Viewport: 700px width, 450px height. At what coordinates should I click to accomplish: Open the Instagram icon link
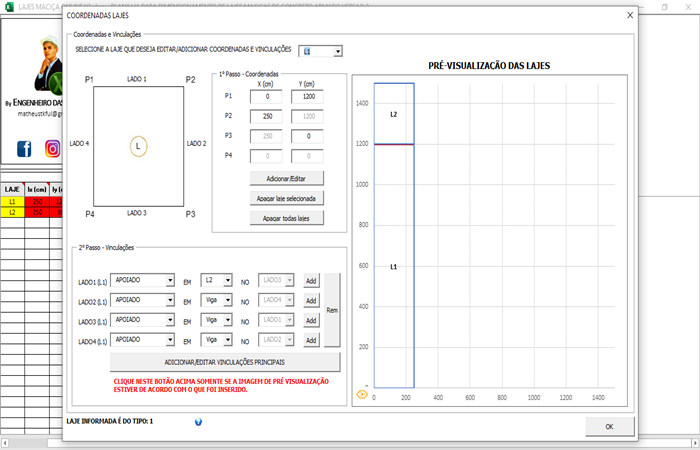click(52, 149)
